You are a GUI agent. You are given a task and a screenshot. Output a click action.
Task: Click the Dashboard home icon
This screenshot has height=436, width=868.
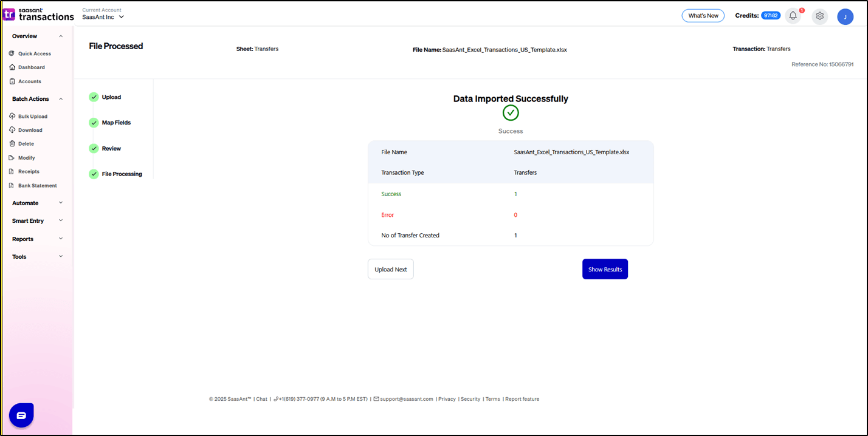click(12, 67)
